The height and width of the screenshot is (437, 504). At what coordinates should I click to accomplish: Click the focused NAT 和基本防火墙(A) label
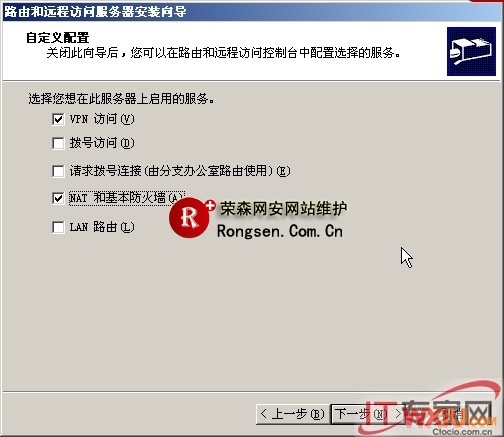127,198
